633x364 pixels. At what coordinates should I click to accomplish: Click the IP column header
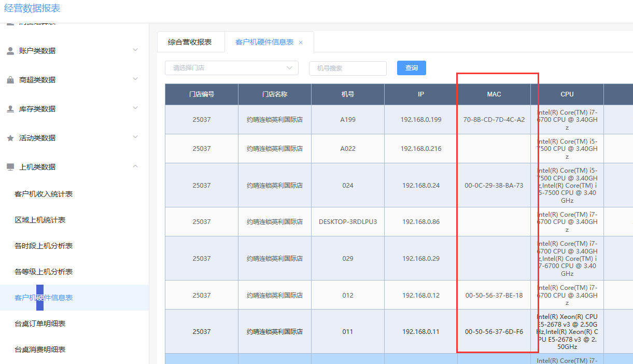[421, 94]
